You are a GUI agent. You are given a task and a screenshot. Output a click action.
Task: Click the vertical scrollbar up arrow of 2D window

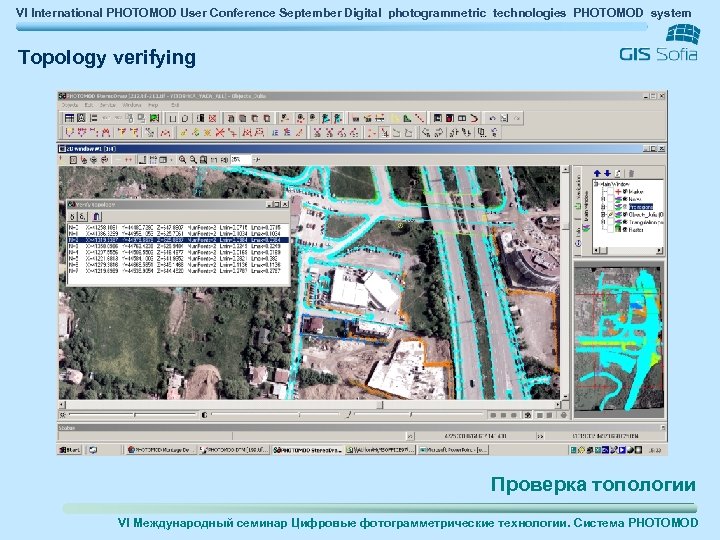click(x=565, y=170)
